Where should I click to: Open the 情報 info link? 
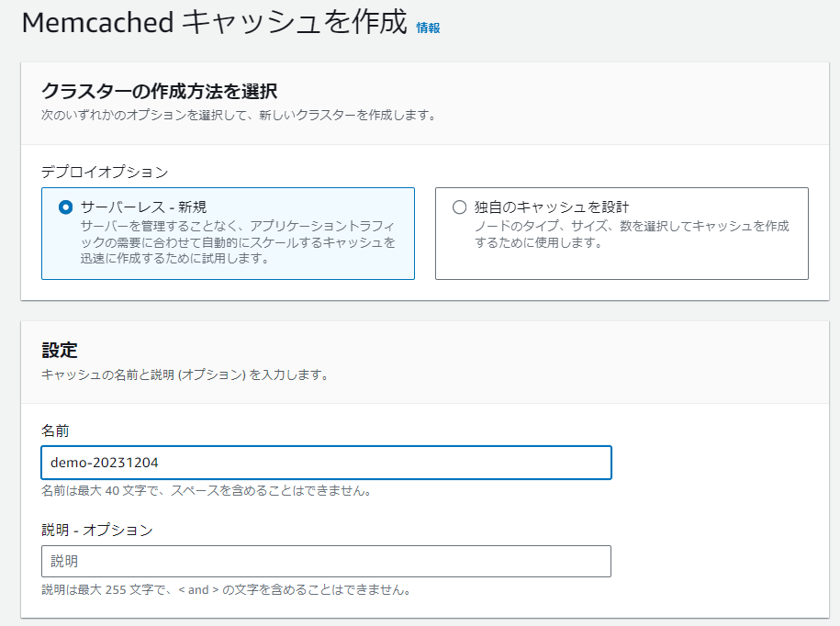[x=428, y=28]
